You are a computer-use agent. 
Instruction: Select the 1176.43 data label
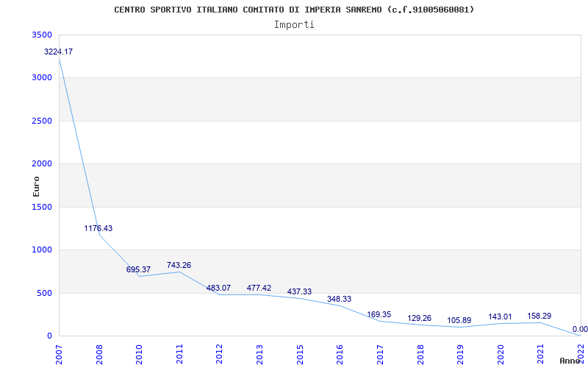tap(98, 228)
